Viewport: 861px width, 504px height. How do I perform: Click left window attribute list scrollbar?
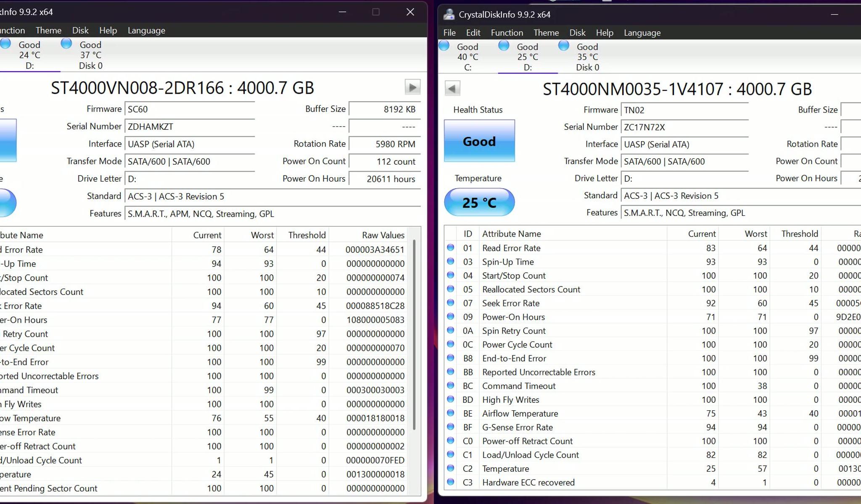pyautogui.click(x=414, y=335)
